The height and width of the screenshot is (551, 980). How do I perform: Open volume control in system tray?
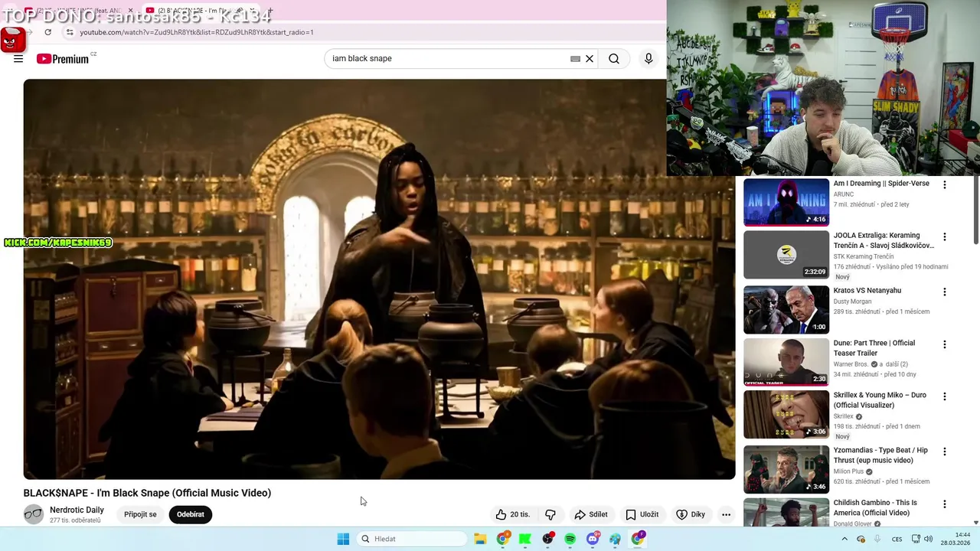pos(929,539)
